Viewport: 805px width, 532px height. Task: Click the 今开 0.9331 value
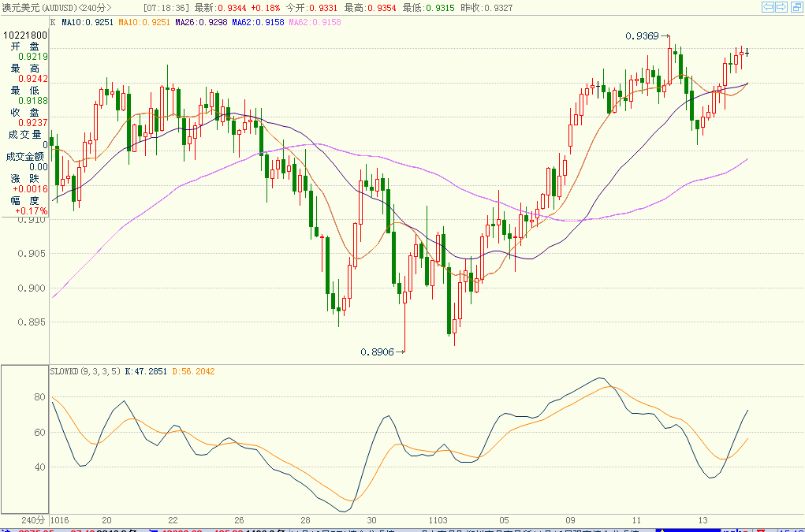(311, 8)
